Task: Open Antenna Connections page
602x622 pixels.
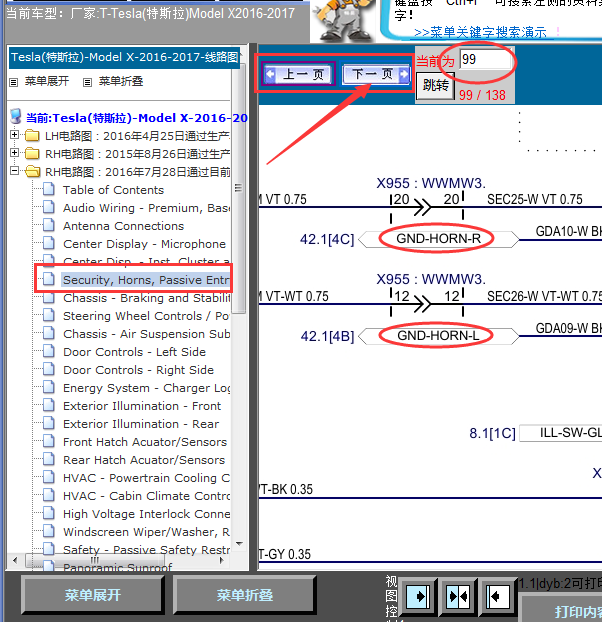Action: click(x=123, y=226)
